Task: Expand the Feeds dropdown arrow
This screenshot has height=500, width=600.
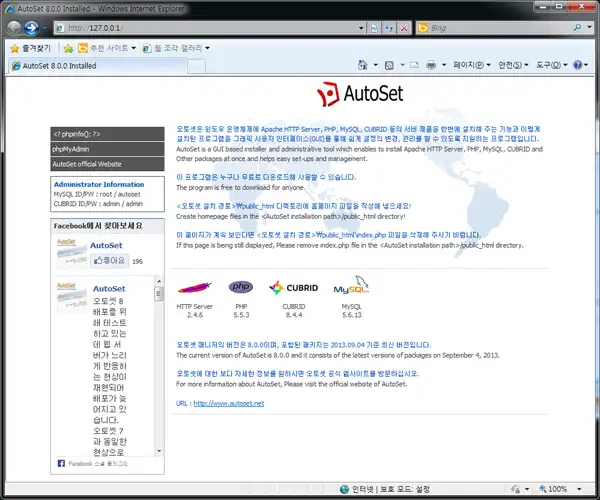Action: [402, 65]
